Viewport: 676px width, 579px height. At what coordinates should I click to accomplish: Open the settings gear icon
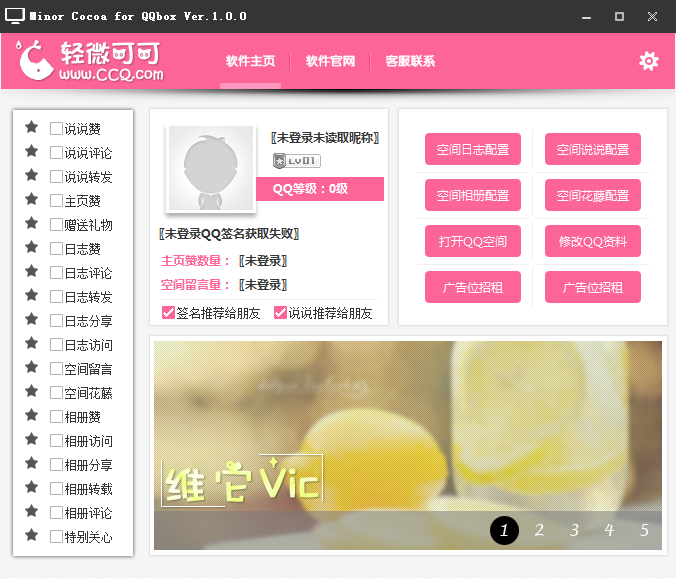click(x=648, y=61)
